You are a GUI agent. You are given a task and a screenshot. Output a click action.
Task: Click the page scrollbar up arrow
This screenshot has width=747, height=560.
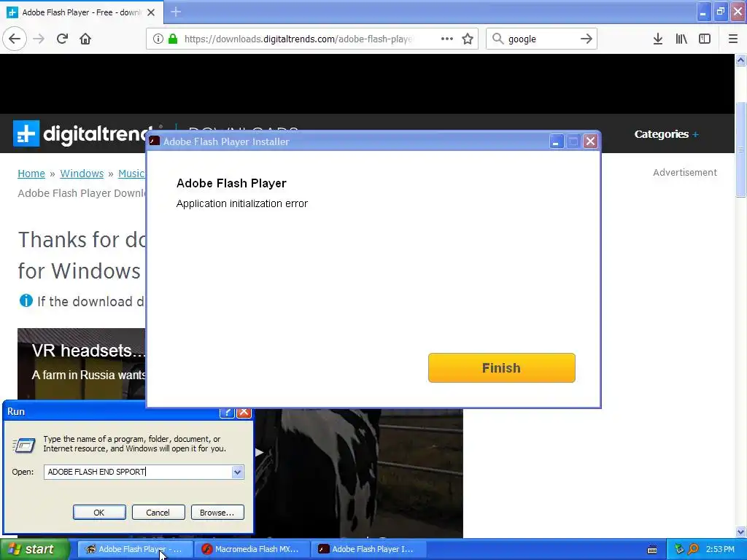[741, 60]
